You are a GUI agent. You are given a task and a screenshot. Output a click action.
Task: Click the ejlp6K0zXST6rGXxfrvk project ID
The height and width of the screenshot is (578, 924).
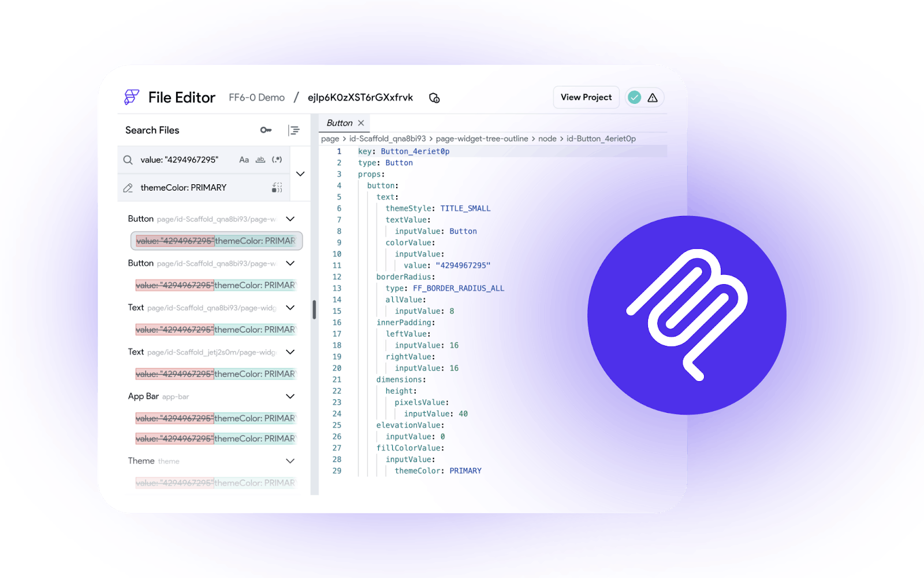click(x=360, y=98)
